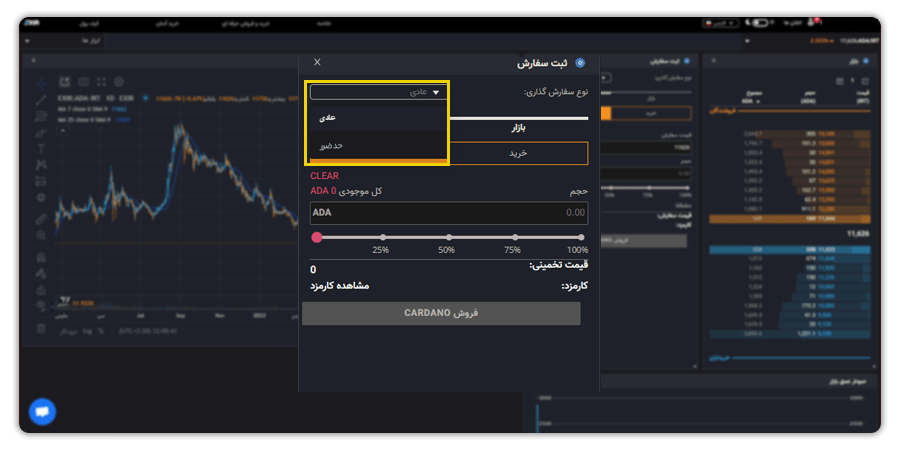Screen dimensions: 900x450
Task: Click the ADA 0 total balance value
Action: pos(323,191)
